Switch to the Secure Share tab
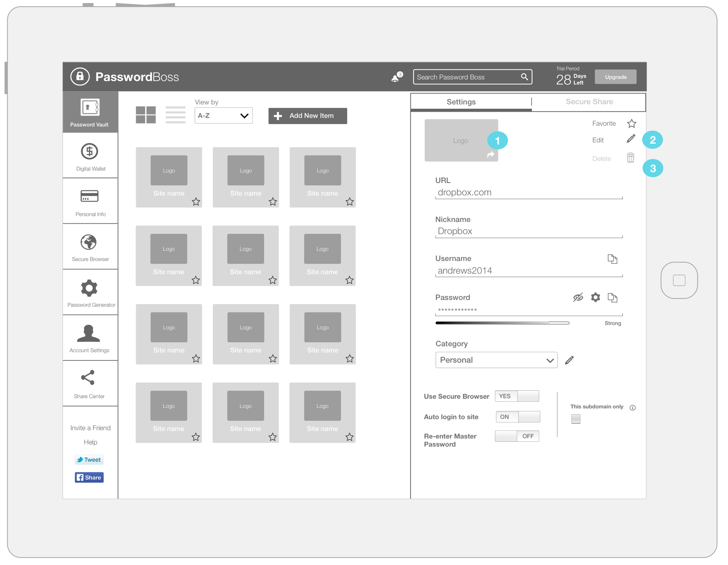The height and width of the screenshot is (565, 728). 589,102
